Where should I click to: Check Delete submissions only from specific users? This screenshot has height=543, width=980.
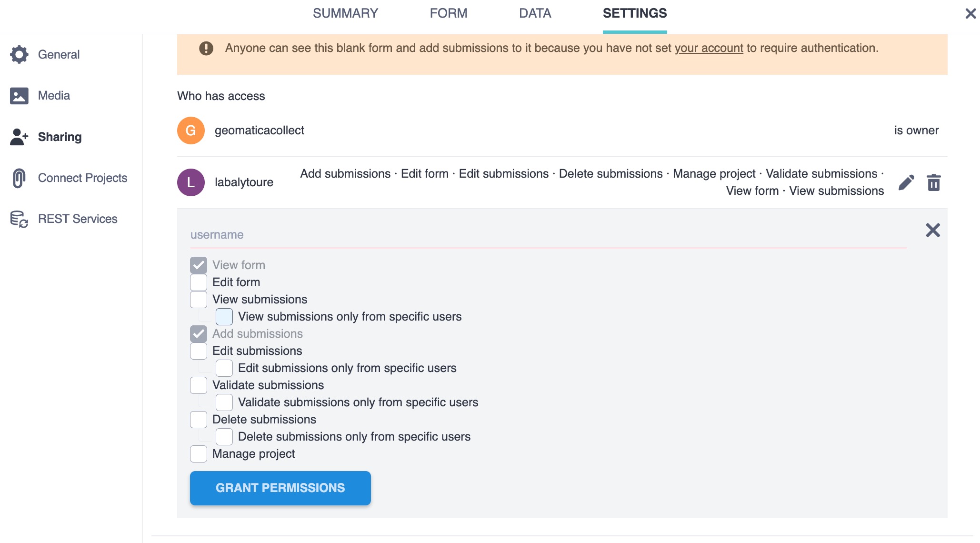224,437
